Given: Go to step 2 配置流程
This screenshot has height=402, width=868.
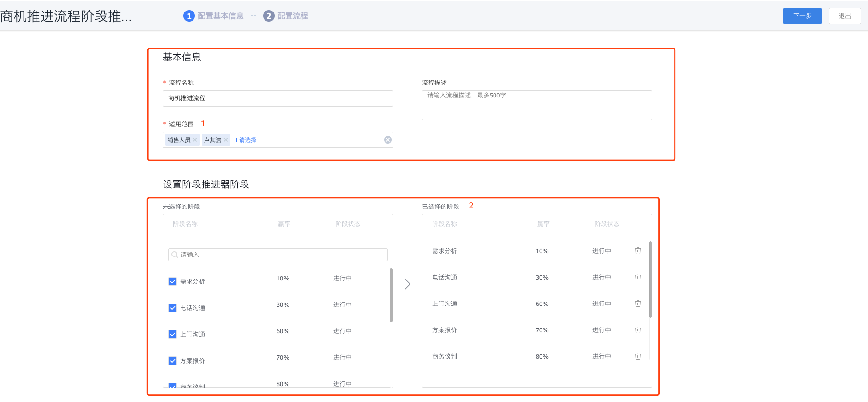Looking at the screenshot, I should click(286, 16).
